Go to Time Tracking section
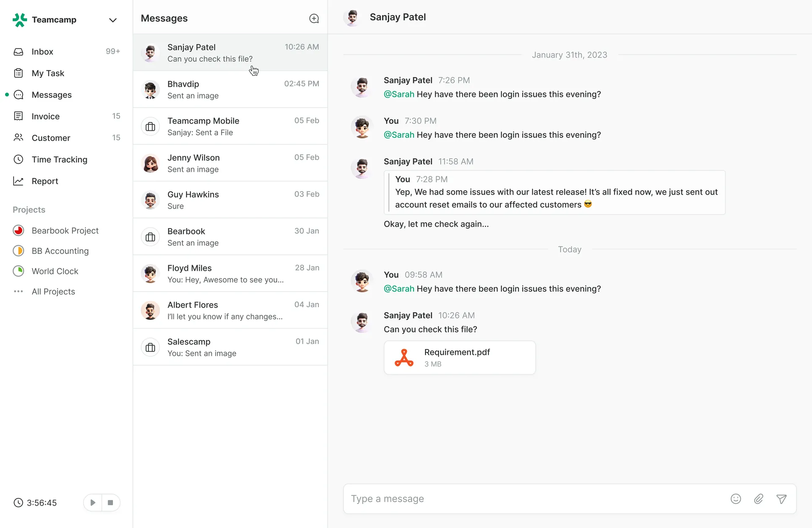Image resolution: width=812 pixels, height=528 pixels. (59, 159)
